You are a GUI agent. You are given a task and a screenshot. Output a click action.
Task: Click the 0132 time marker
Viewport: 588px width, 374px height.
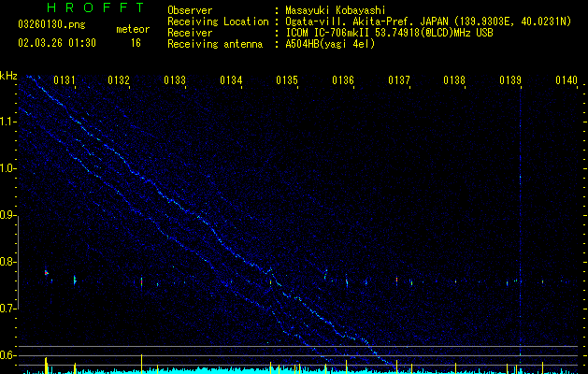point(119,80)
